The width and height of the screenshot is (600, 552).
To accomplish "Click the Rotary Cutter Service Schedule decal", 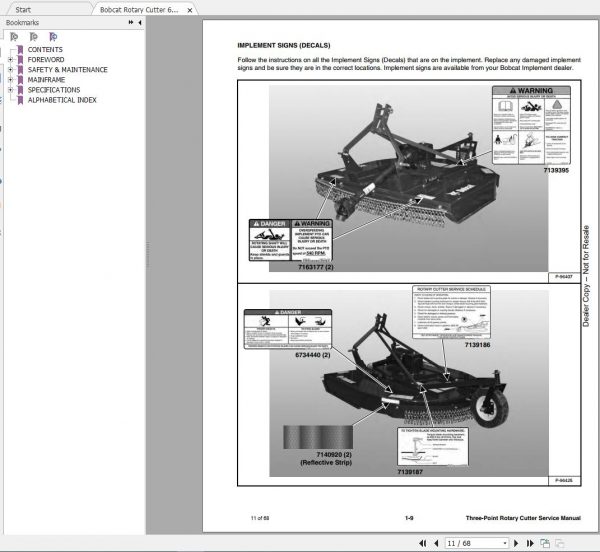I will pos(451,312).
